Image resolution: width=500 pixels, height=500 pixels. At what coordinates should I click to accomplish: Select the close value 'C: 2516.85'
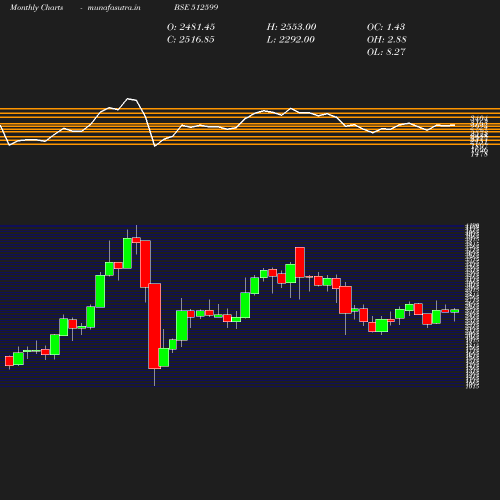tap(191, 40)
